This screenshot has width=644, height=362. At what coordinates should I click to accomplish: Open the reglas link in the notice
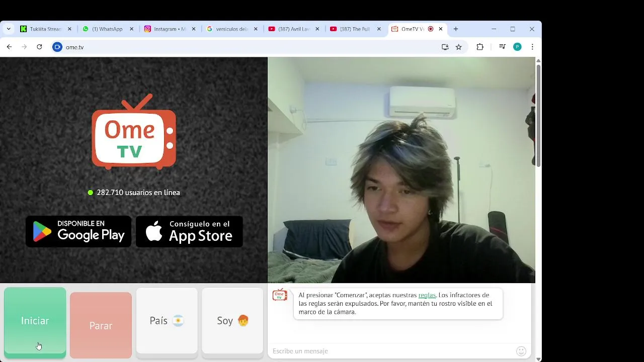coord(427,295)
